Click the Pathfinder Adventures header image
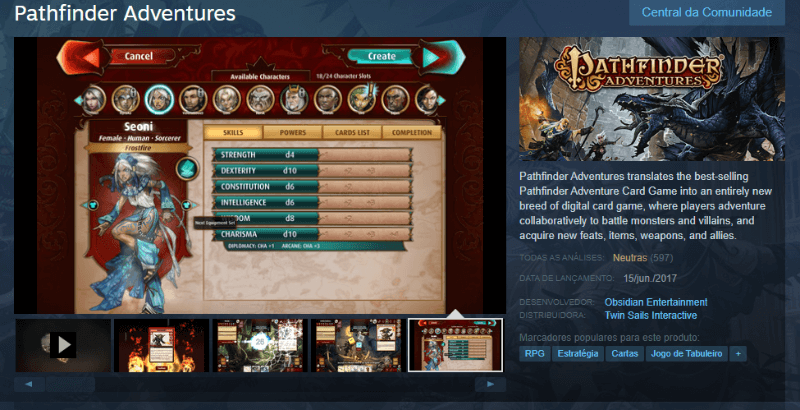Viewport: 800px width, 410px height. [x=652, y=99]
